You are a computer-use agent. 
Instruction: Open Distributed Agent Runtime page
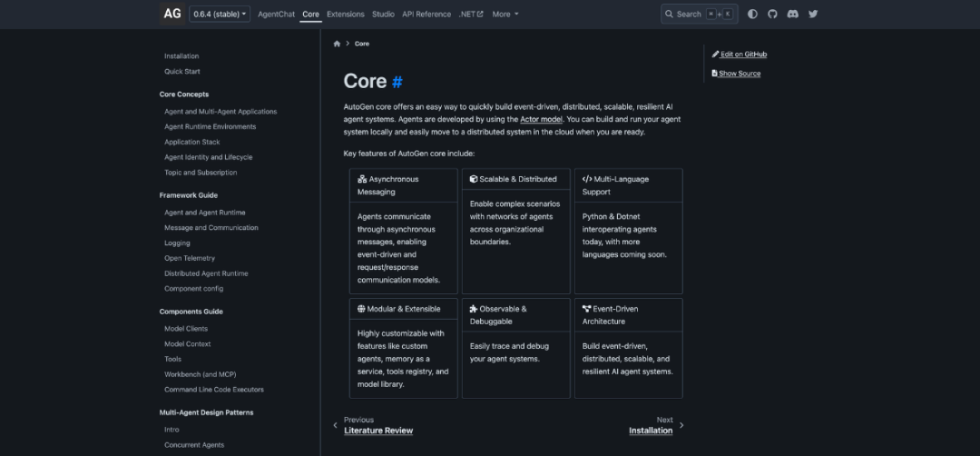[x=206, y=273]
